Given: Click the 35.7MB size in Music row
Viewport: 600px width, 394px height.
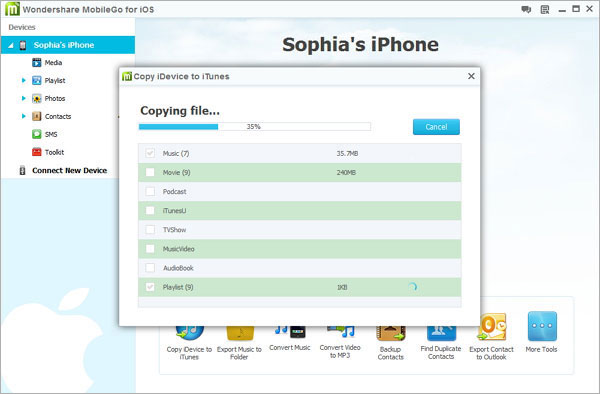Looking at the screenshot, I should click(x=347, y=153).
